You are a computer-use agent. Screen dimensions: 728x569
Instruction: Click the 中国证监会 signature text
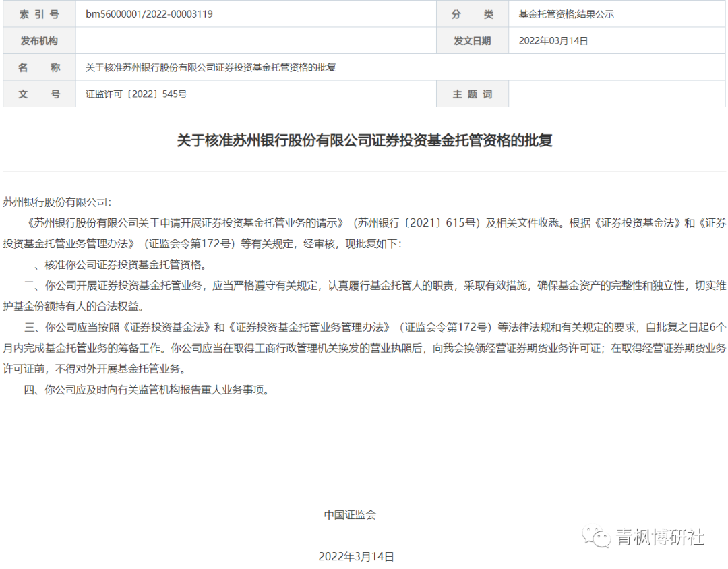click(350, 514)
